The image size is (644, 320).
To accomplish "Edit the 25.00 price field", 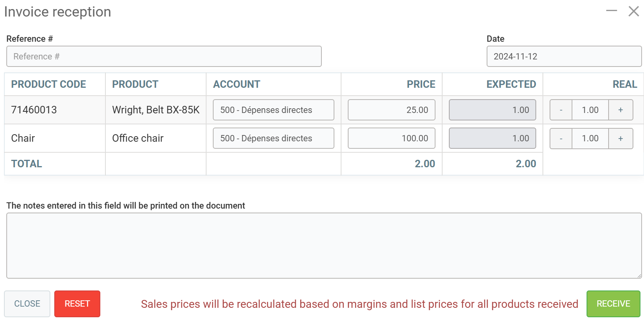I will pyautogui.click(x=391, y=110).
